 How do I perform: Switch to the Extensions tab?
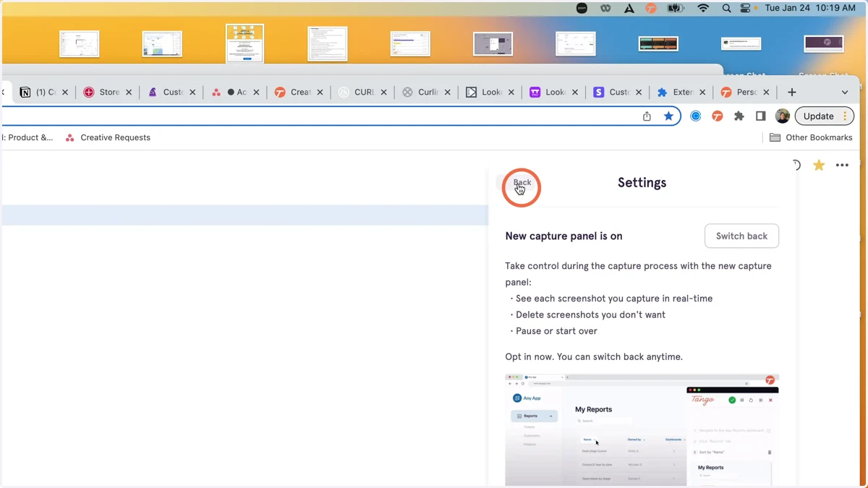(x=675, y=92)
